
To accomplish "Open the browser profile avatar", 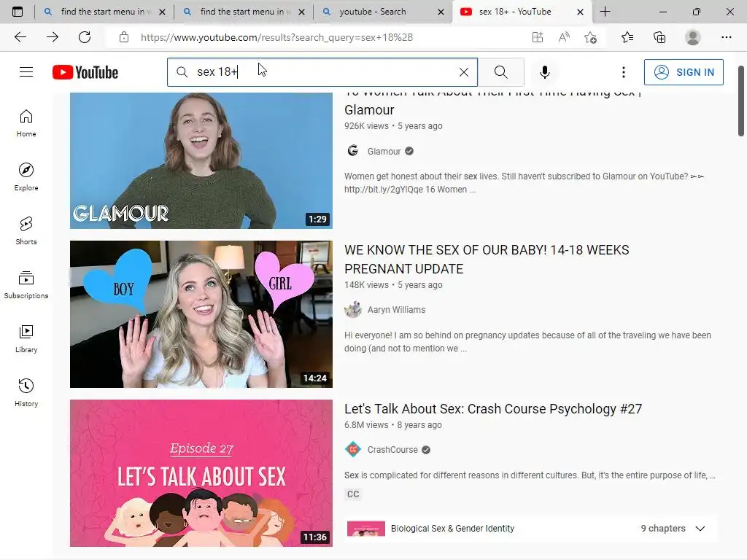I will click(x=692, y=37).
